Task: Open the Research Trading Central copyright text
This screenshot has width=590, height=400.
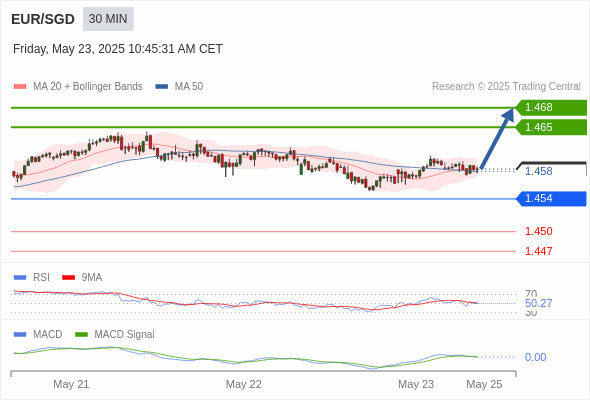Action: 506,87
